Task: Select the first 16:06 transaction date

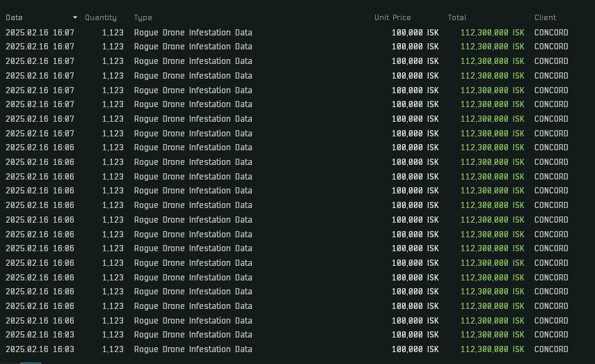Action: (40, 148)
